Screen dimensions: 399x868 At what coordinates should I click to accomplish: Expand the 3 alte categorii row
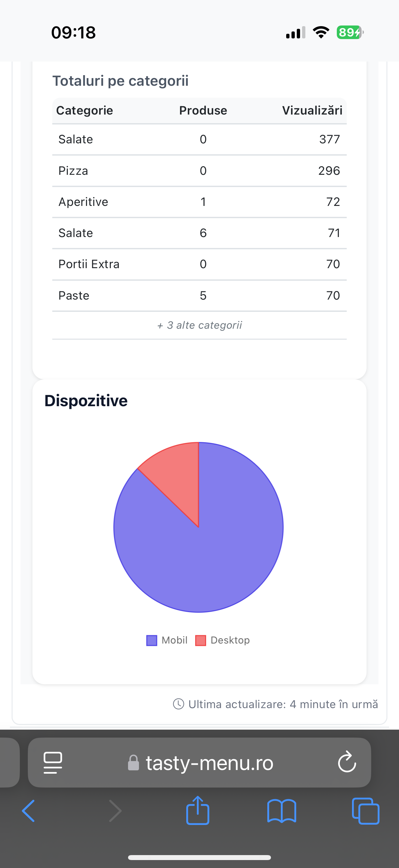point(199,325)
